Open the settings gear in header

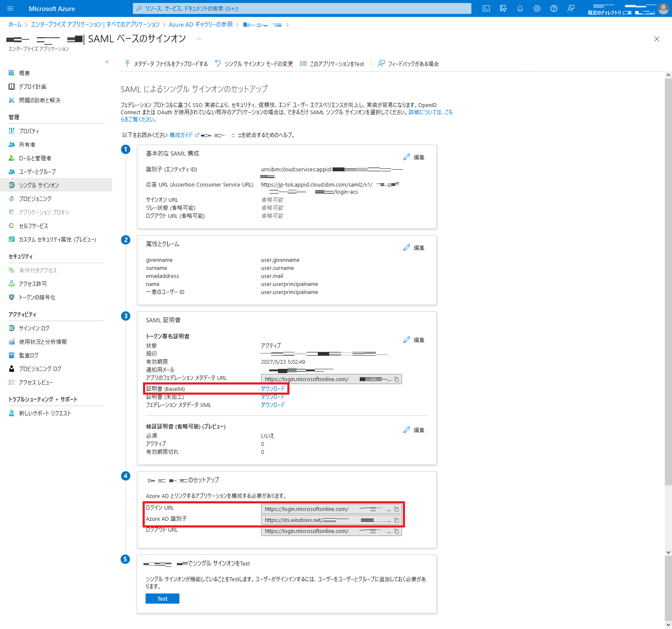(537, 8)
